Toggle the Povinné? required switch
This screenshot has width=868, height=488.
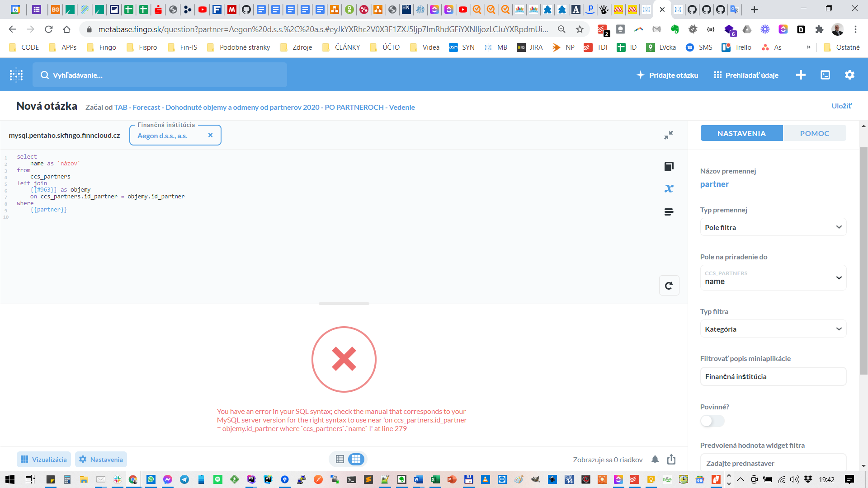pyautogui.click(x=712, y=421)
